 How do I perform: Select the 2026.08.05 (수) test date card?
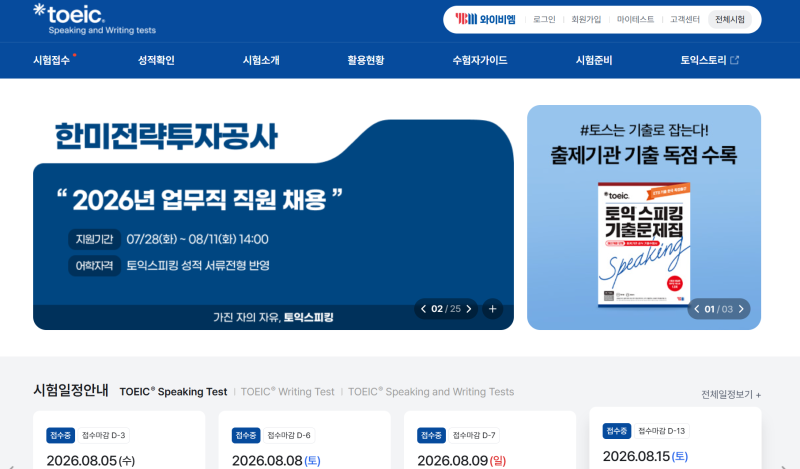(x=119, y=440)
